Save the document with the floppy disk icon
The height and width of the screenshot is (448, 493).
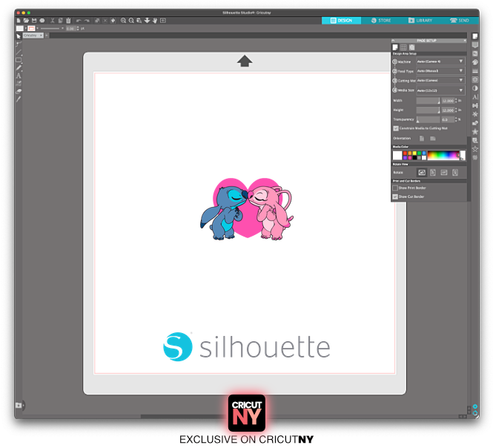[x=34, y=21]
